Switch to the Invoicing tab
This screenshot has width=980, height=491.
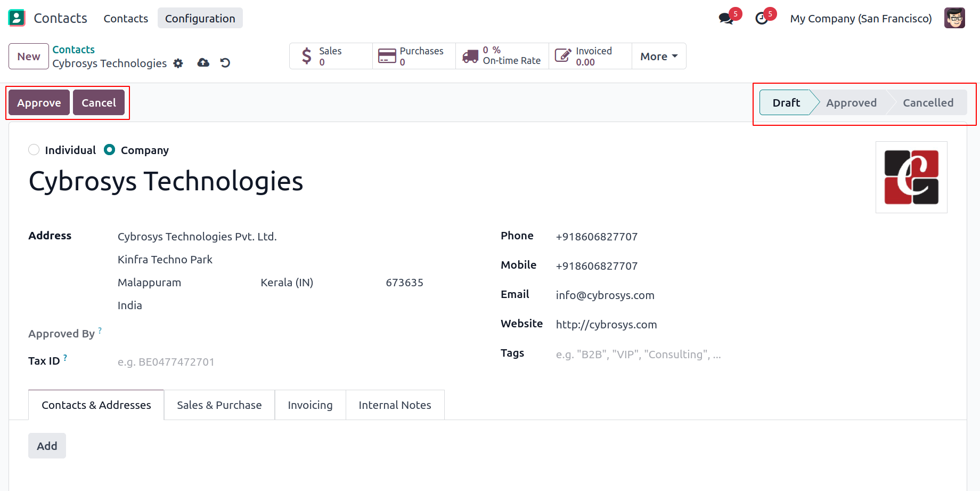[x=310, y=405]
